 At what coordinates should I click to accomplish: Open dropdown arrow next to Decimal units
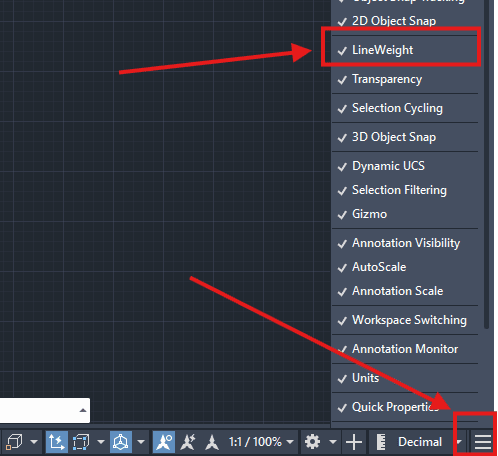(459, 442)
